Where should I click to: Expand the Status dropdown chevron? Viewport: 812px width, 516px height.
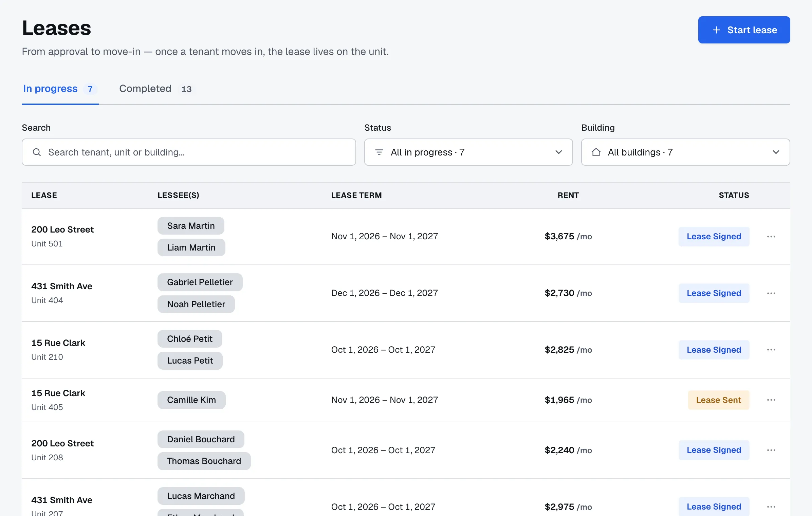[559, 152]
